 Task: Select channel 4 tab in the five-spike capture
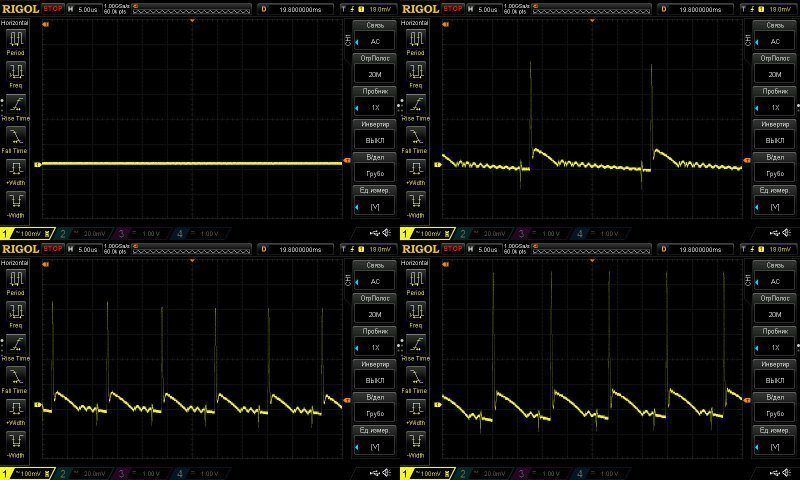[x=599, y=474]
